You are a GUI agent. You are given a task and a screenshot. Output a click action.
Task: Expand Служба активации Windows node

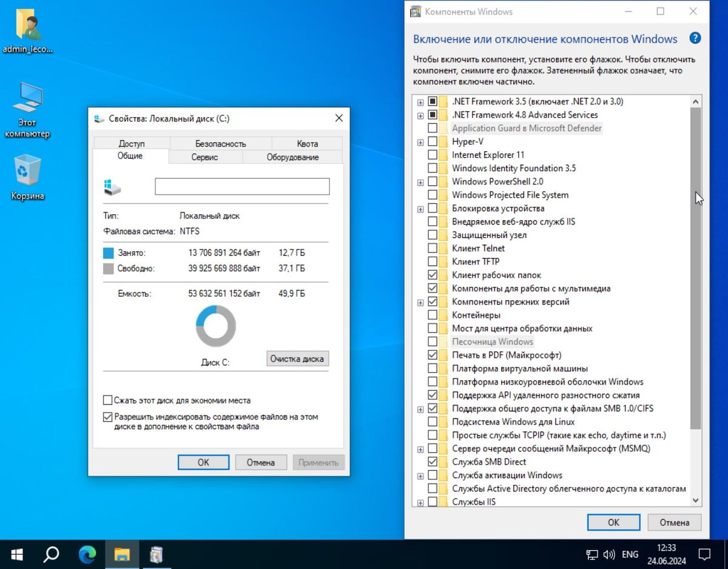[x=420, y=476]
